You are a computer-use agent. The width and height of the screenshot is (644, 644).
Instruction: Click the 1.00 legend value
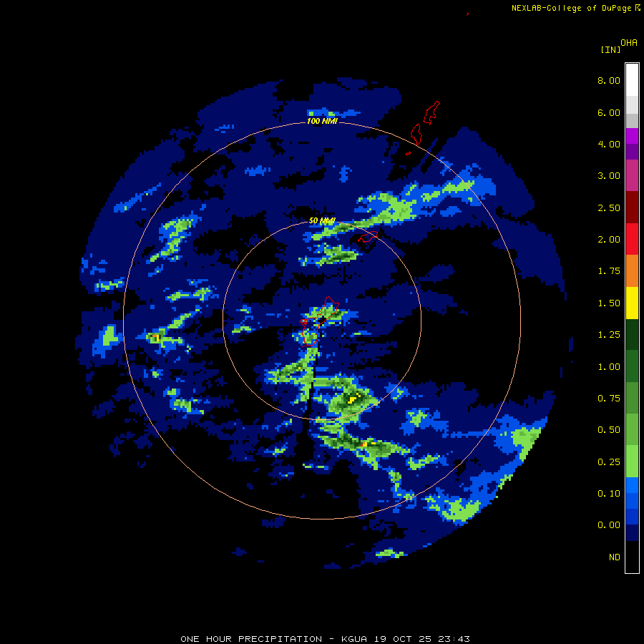point(608,367)
